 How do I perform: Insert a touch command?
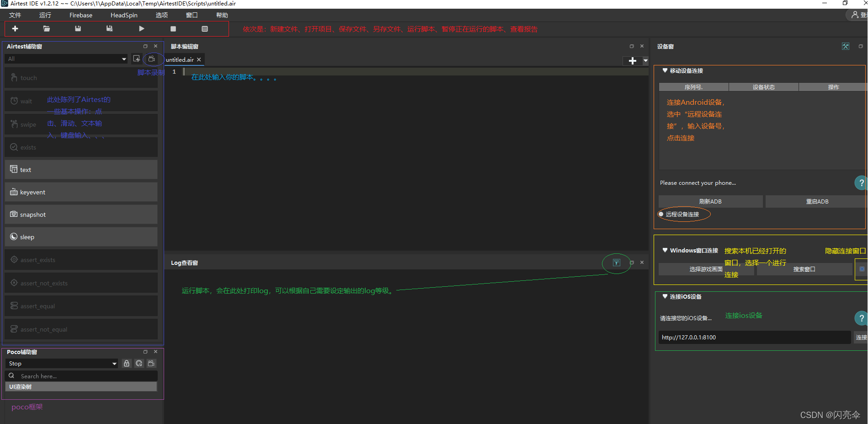pyautogui.click(x=81, y=78)
